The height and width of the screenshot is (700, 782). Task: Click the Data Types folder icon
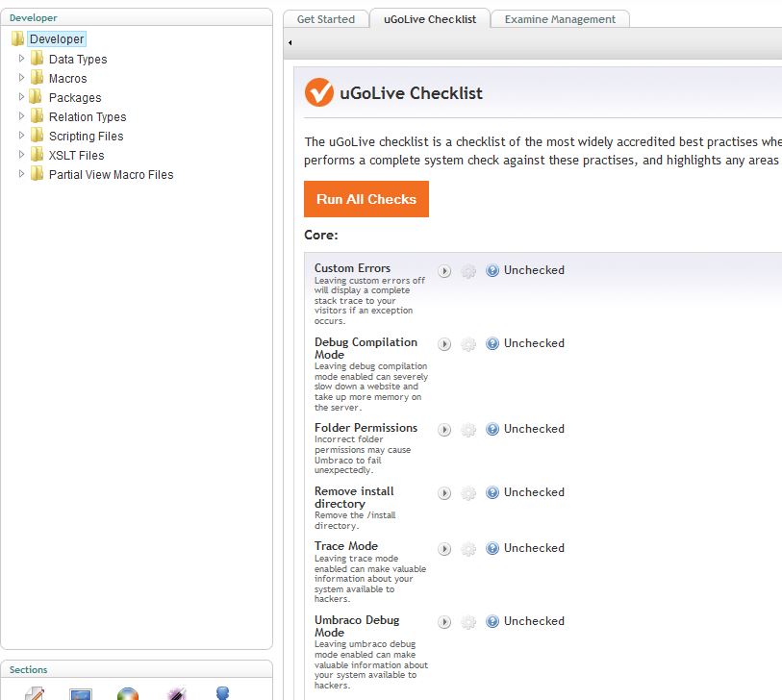(37, 59)
